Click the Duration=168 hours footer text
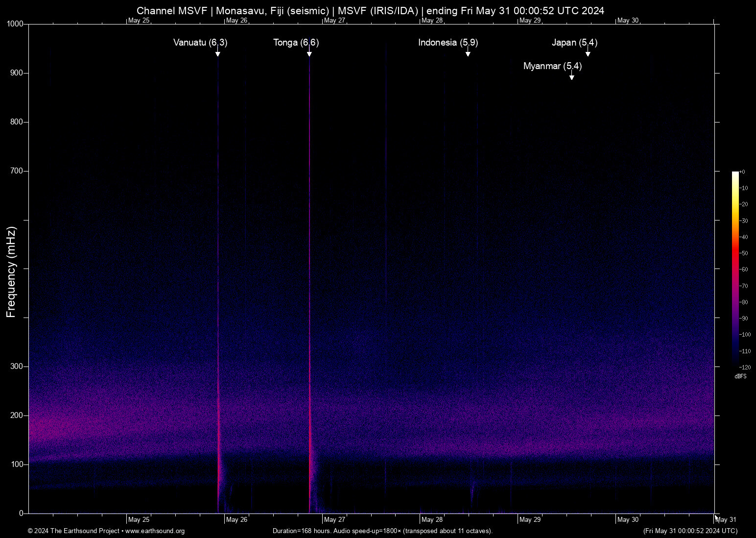756x538 pixels. pyautogui.click(x=383, y=531)
